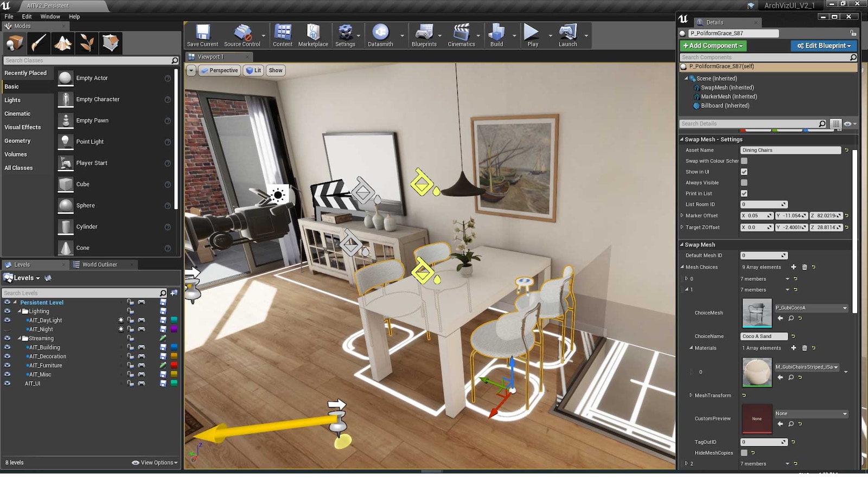Switch to the World Outliner tab

(101, 265)
